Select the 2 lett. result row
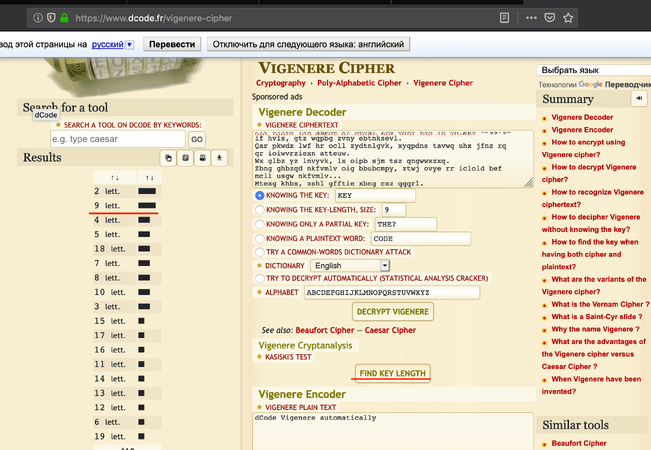651x450 pixels. 127,191
